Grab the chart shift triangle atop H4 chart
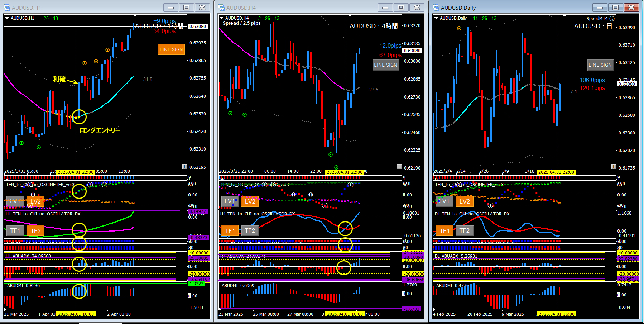The height and width of the screenshot is (324, 644). pos(350,16)
